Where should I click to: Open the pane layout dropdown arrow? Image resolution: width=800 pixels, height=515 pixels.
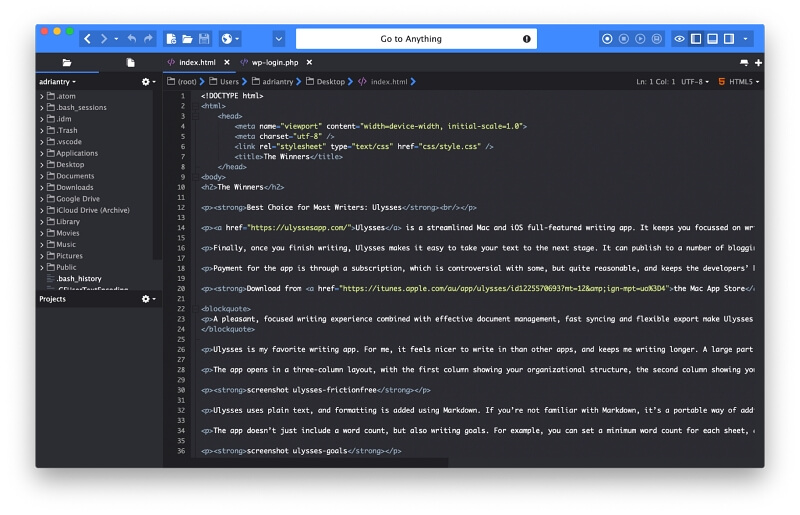[x=745, y=39]
